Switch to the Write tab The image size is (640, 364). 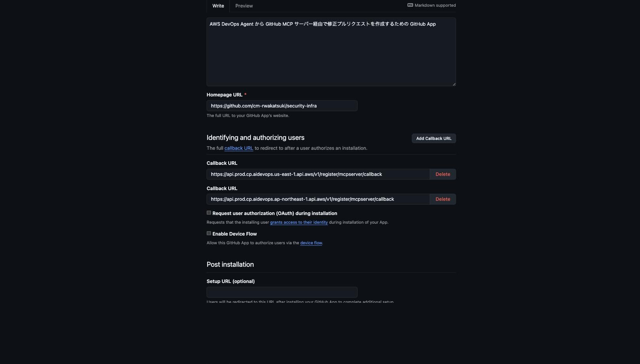(218, 6)
